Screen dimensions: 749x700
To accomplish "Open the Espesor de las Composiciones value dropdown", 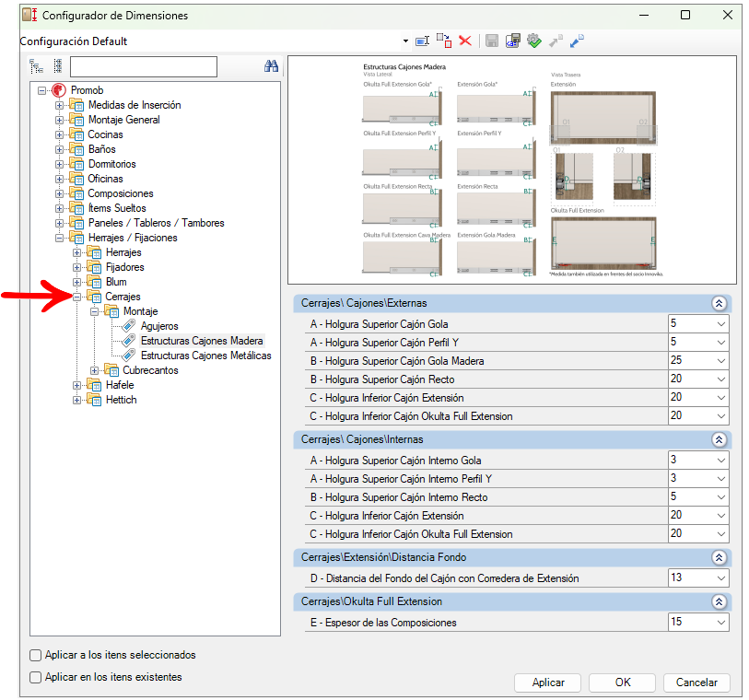I will tap(720, 623).
